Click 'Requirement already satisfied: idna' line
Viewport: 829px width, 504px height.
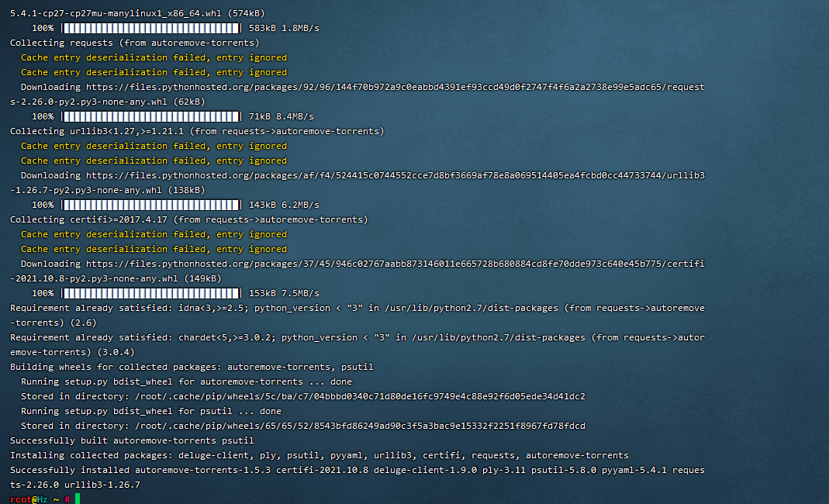click(x=358, y=308)
